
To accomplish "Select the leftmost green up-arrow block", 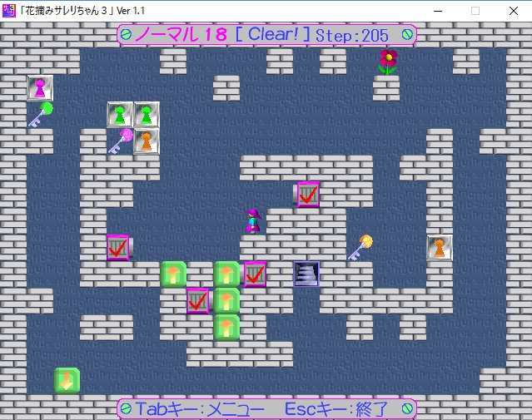I will click(173, 274).
